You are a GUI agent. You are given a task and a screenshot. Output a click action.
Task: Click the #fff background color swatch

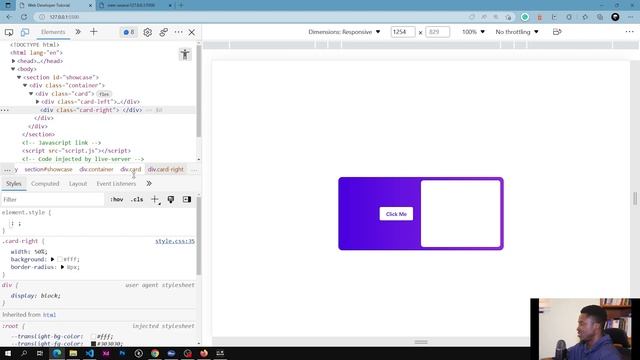coord(60,259)
